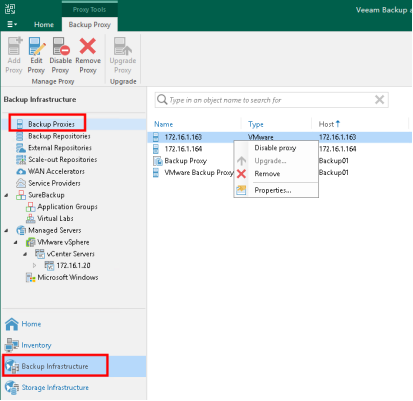Clear the search with the X button
The width and height of the screenshot is (413, 401).
379,100
